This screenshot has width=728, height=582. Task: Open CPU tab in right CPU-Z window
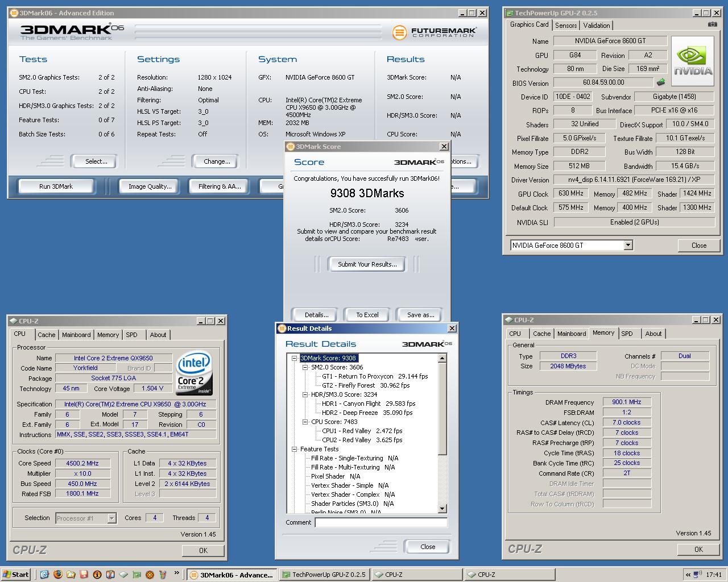(515, 334)
